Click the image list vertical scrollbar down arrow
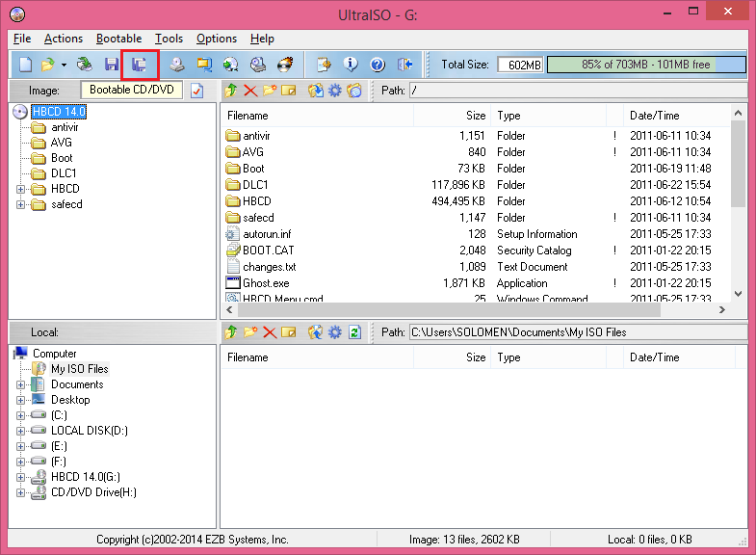This screenshot has width=756, height=555. pyautogui.click(x=738, y=294)
